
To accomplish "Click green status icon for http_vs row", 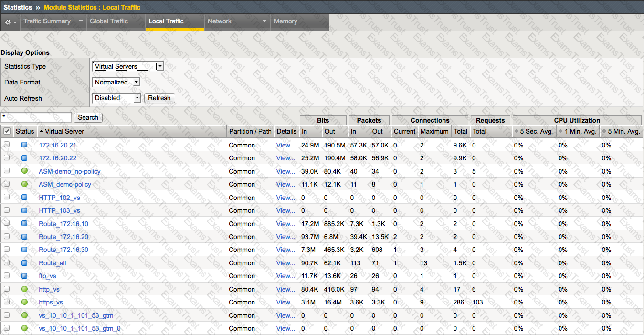I will point(24,289).
